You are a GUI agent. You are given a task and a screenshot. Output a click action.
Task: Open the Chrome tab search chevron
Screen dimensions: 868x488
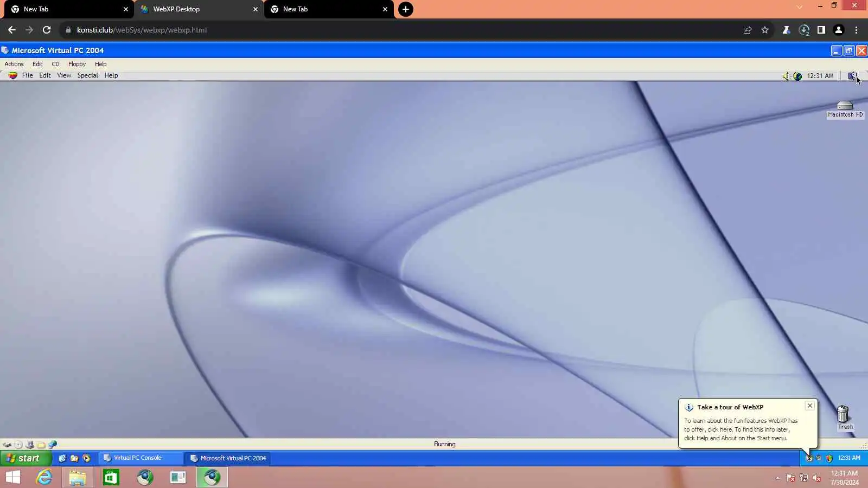click(x=799, y=7)
